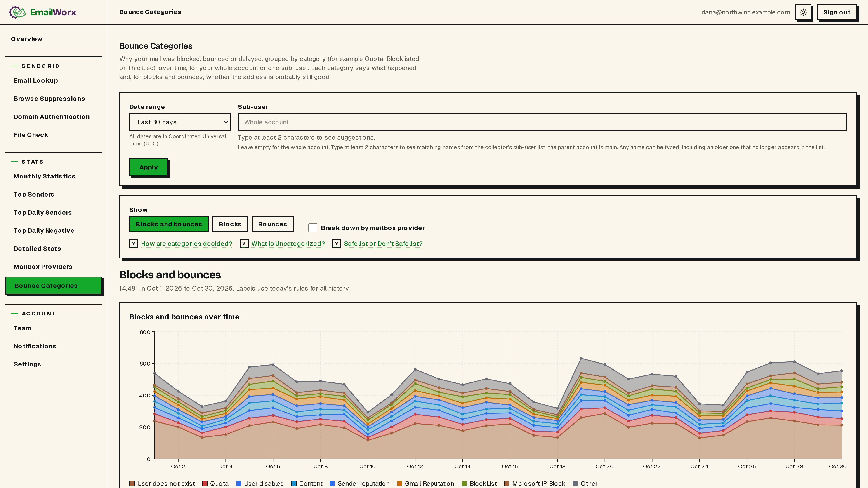Open Overview in the sidebar
Image resolution: width=868 pixels, height=488 pixels.
coord(27,39)
